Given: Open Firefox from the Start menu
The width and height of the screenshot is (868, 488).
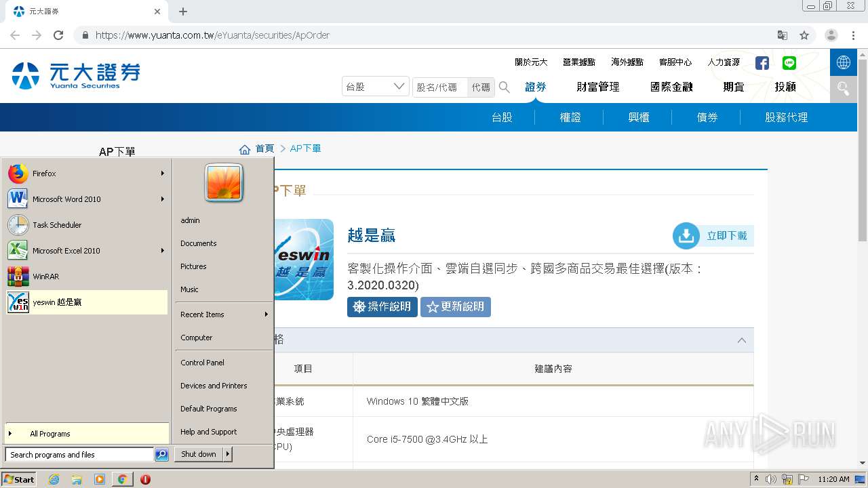Looking at the screenshot, I should point(87,174).
